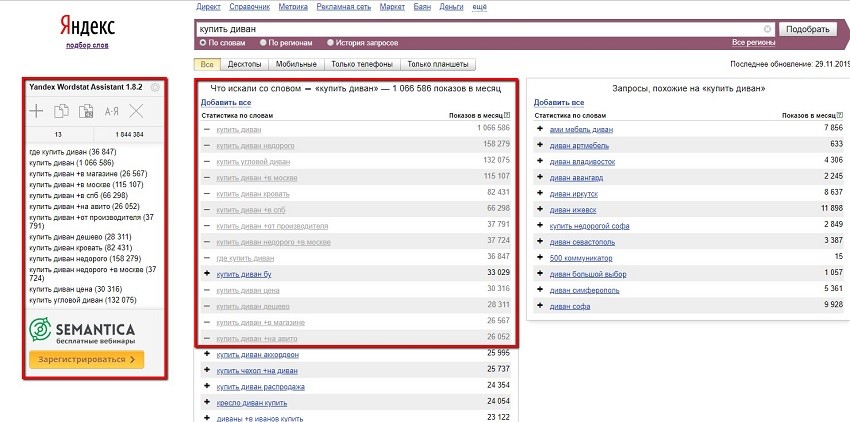Remove 'купить диван недорого' via its minus icon

click(x=207, y=146)
